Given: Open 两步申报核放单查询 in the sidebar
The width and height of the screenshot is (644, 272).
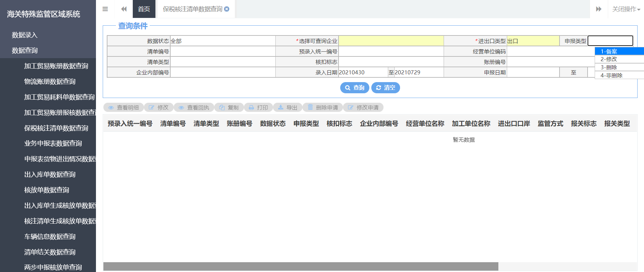Looking at the screenshot, I should tap(53, 267).
